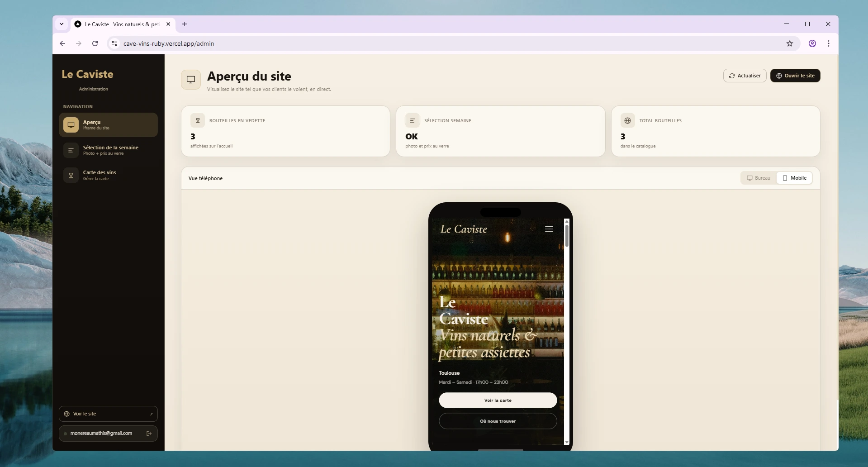
Task: Reload the page using the browser refresh icon
Action: coord(95,43)
